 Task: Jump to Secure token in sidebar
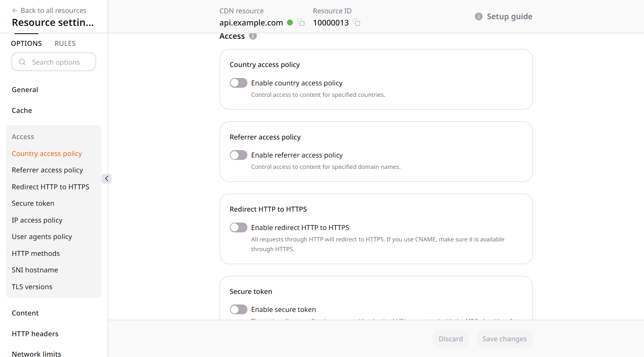click(x=33, y=203)
